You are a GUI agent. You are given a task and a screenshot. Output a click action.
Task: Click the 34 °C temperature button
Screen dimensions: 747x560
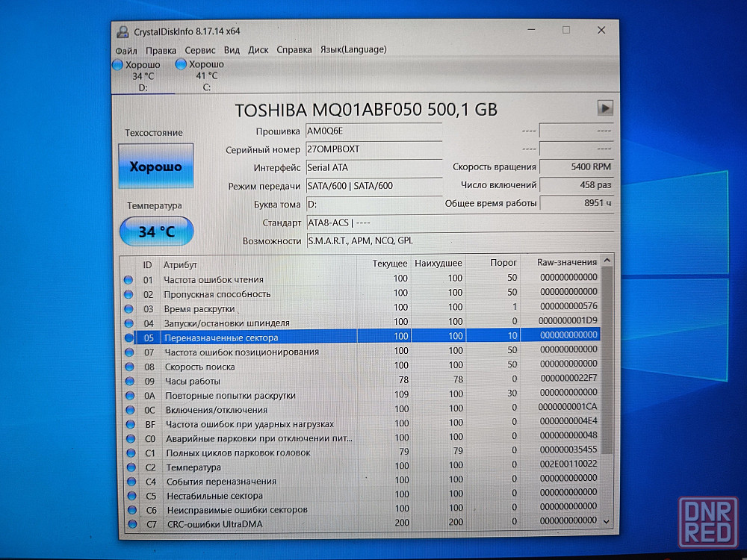(157, 231)
